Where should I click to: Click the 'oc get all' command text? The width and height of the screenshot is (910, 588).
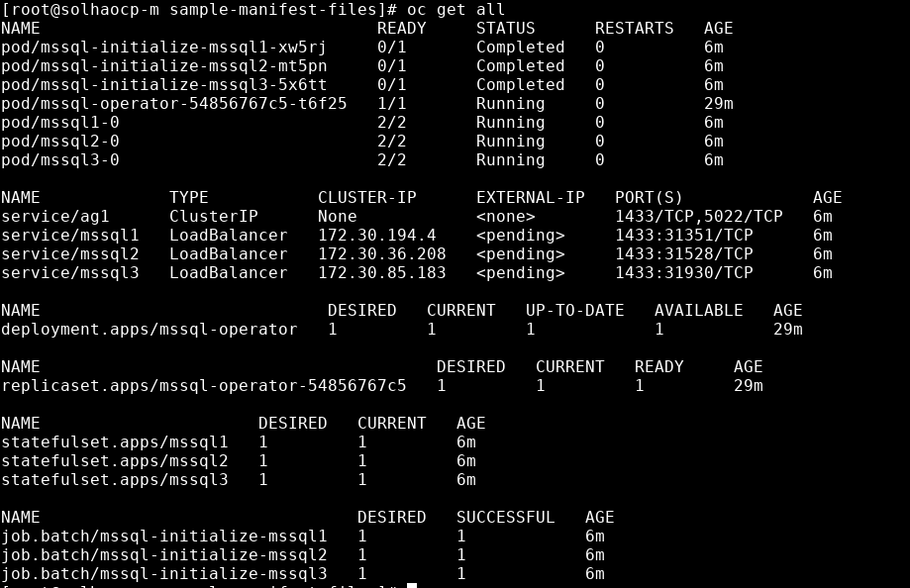pyautogui.click(x=455, y=10)
